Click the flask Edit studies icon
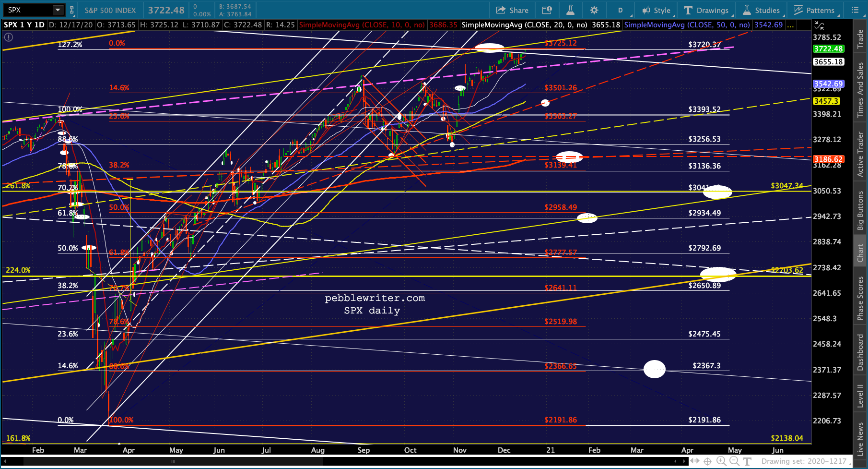Viewport: 868px width, 469px height. 570,10
